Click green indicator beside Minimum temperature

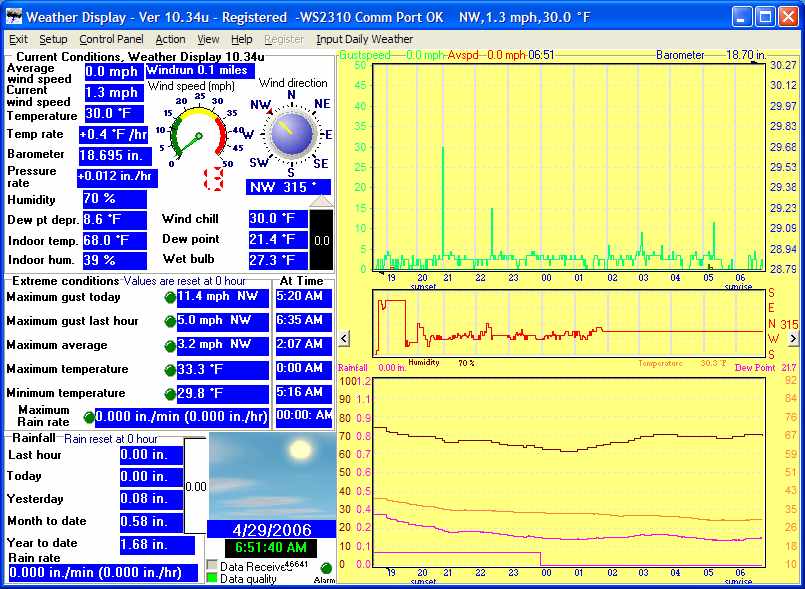pyautogui.click(x=170, y=394)
